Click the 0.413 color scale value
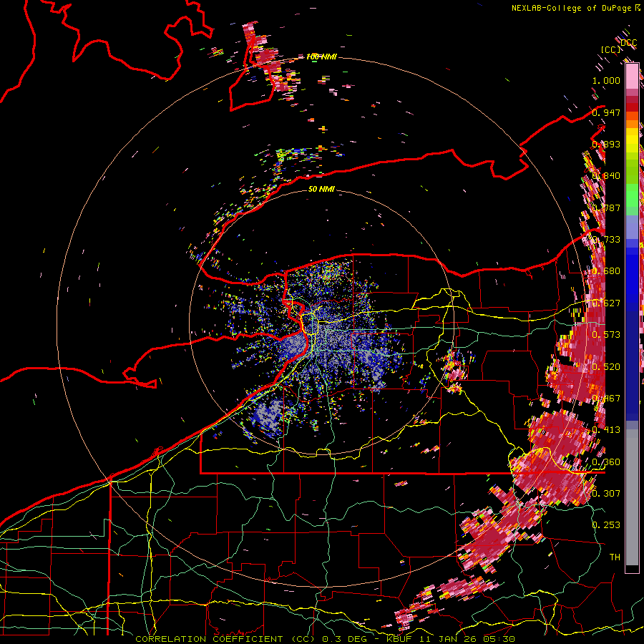This screenshot has height=644, width=644. coord(606,430)
